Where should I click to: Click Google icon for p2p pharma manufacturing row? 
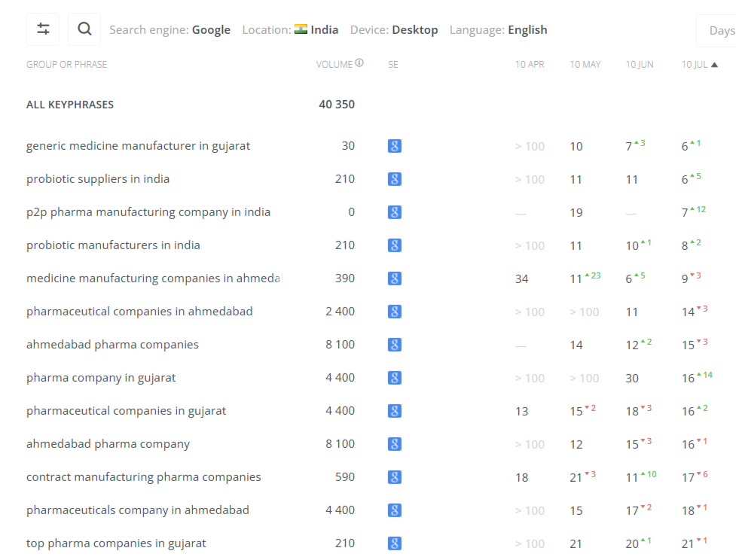tap(394, 212)
